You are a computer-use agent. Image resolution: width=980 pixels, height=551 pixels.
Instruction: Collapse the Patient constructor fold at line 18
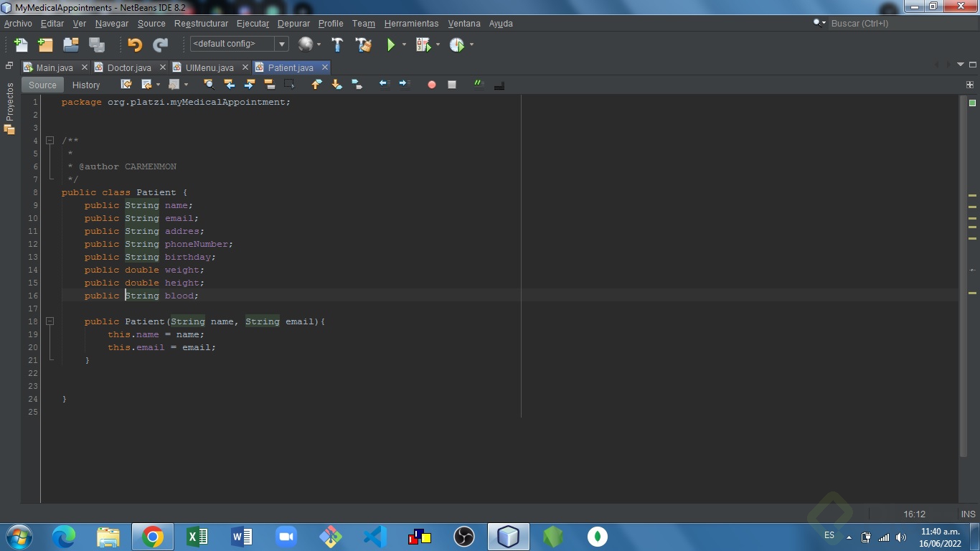(x=50, y=321)
